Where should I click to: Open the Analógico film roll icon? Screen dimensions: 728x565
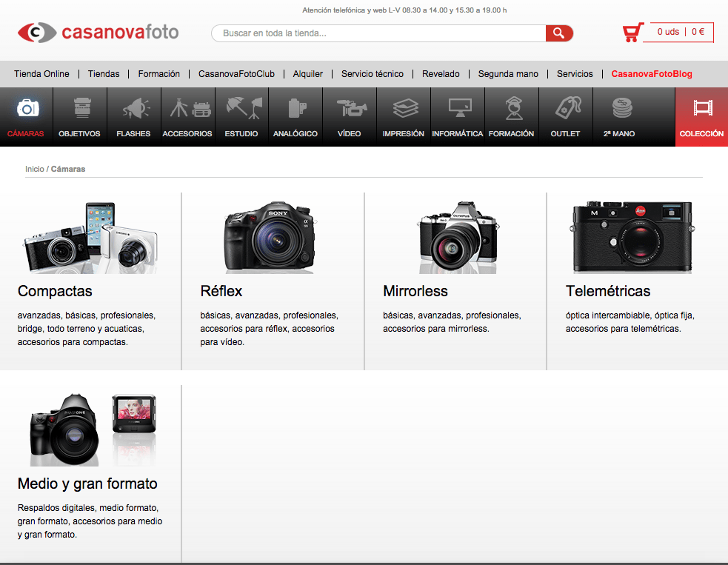(297, 107)
